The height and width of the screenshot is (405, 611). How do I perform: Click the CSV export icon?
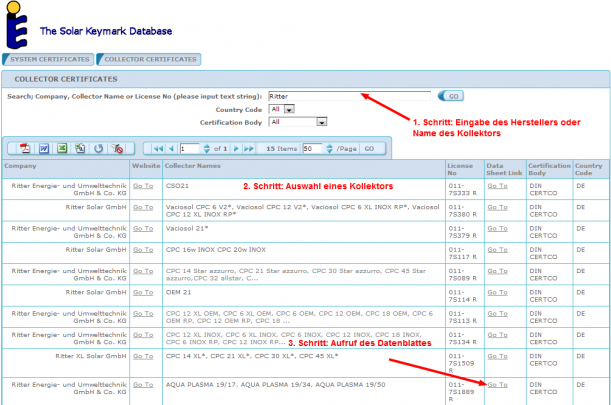coord(80,148)
